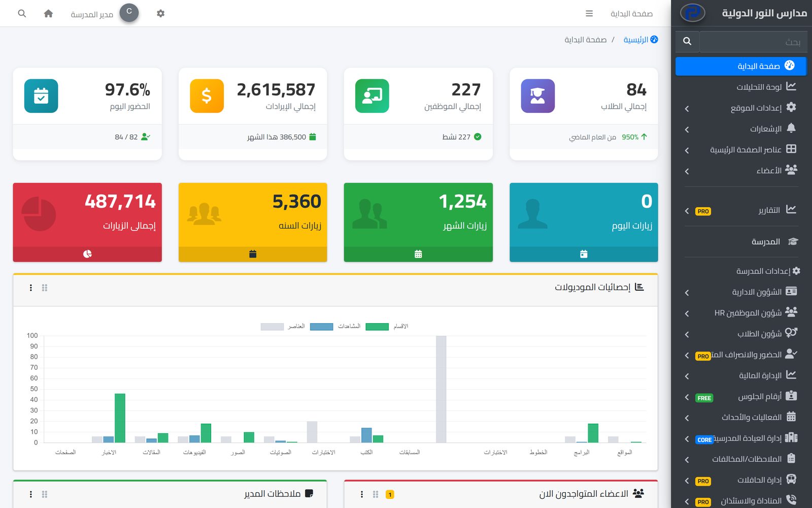
Task: Click الفعاليات والأحداث calendar icon
Action: pos(791,417)
